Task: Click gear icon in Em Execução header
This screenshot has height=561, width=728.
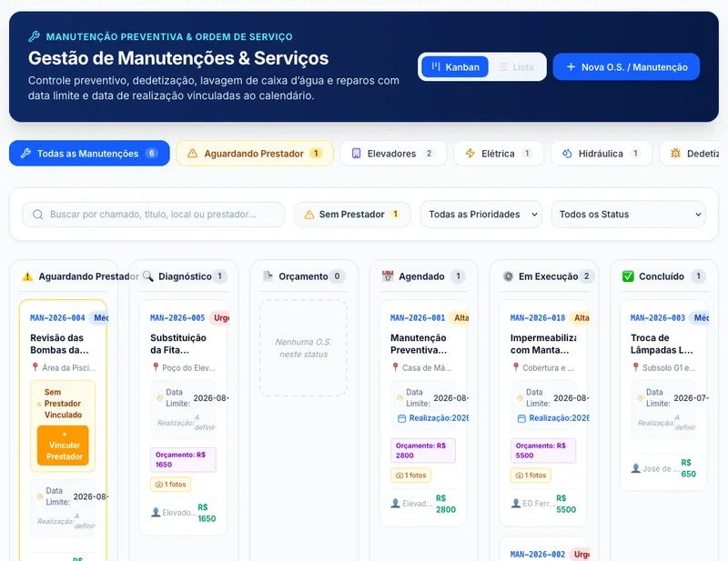Action: point(508,276)
